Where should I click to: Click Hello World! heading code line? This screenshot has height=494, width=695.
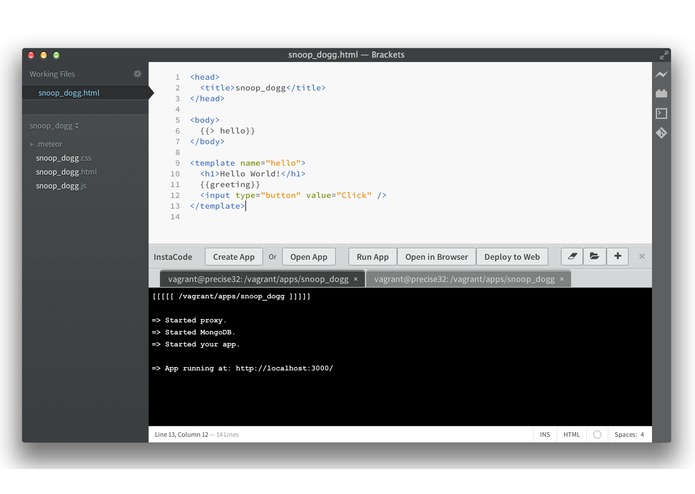point(253,174)
